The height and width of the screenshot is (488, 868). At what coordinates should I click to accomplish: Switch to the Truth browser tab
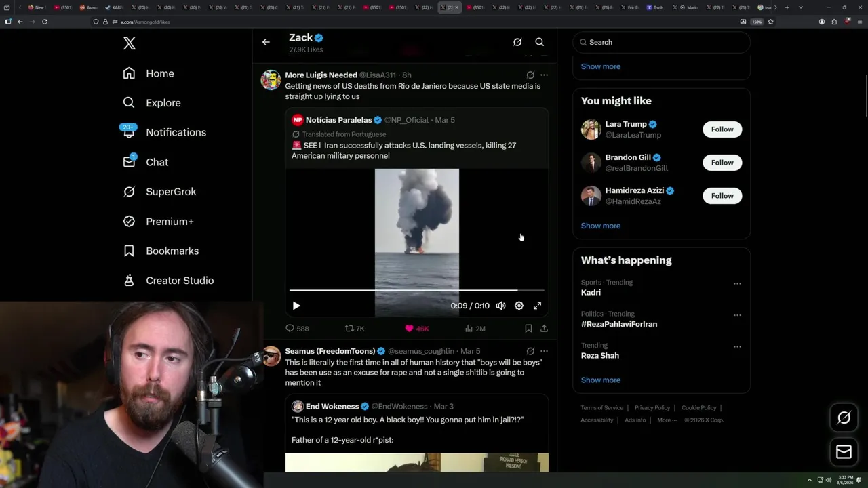654,7
